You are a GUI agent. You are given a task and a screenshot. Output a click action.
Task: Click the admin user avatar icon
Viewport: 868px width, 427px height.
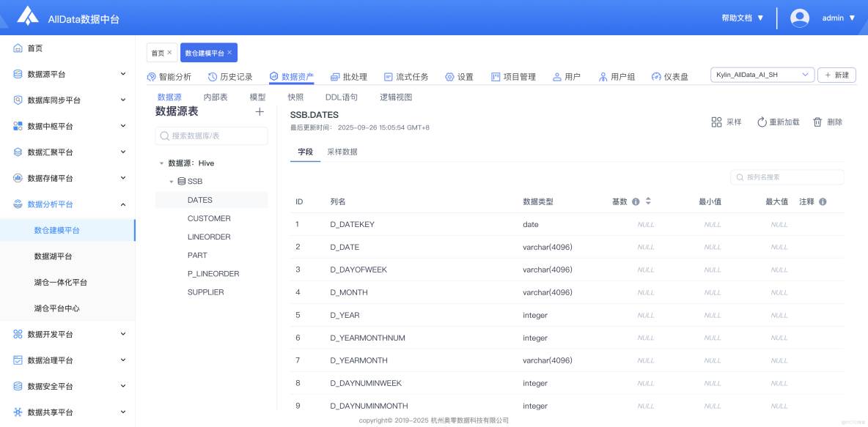click(800, 18)
